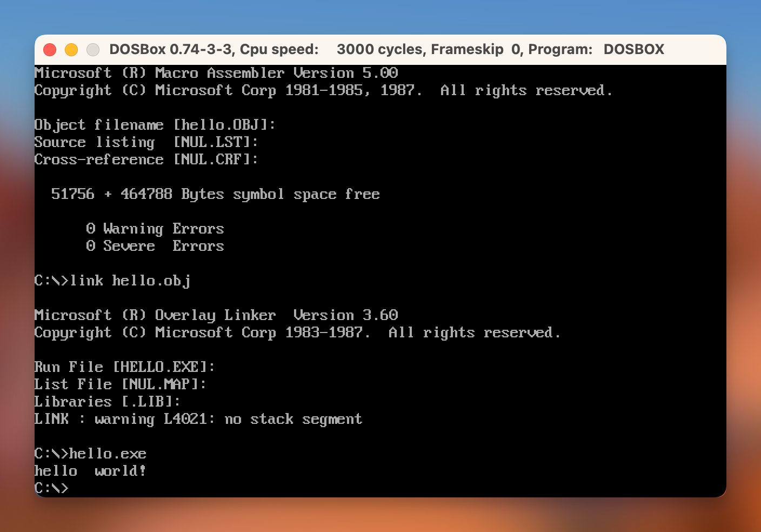Click the 'C:\>hello.exe' command line
761x532 pixels.
click(91, 454)
